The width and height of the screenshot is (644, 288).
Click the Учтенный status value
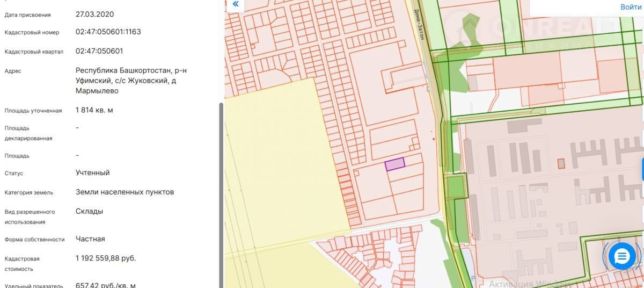[92, 172]
